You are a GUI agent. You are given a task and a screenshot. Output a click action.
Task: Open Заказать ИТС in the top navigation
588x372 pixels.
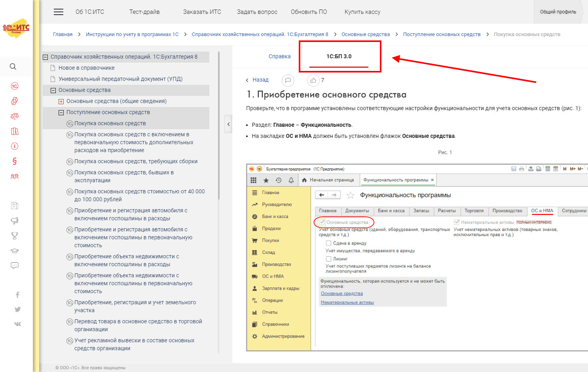coord(202,12)
